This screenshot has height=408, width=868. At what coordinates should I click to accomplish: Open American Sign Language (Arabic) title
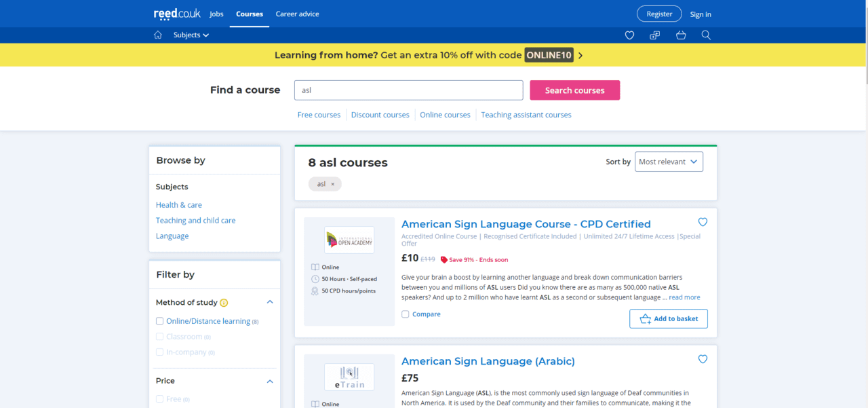point(488,361)
